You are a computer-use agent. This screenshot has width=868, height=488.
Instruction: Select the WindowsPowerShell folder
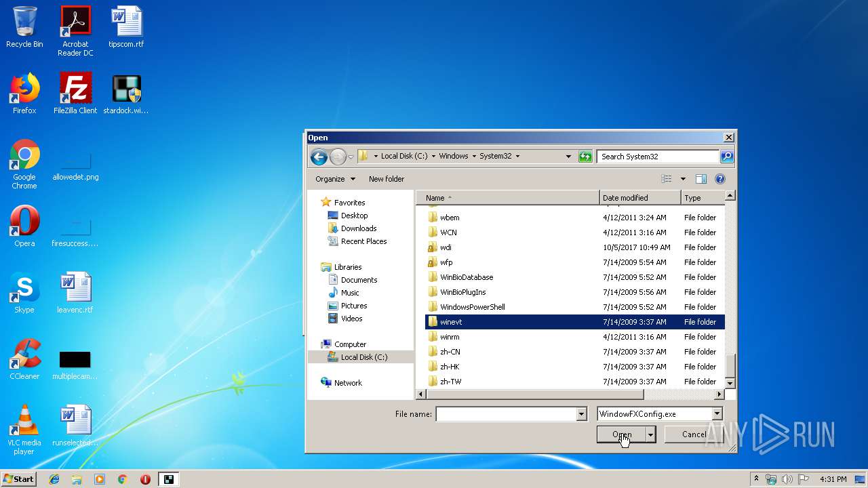[575, 307]
